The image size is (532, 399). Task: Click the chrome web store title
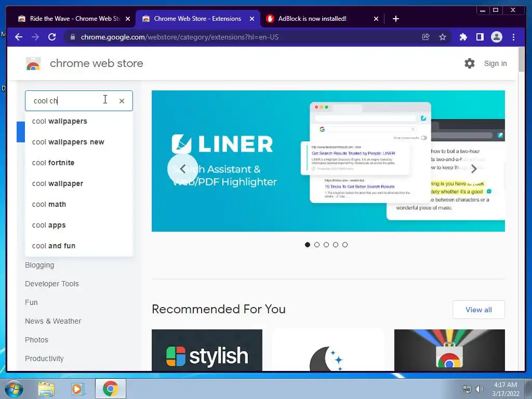coord(96,63)
